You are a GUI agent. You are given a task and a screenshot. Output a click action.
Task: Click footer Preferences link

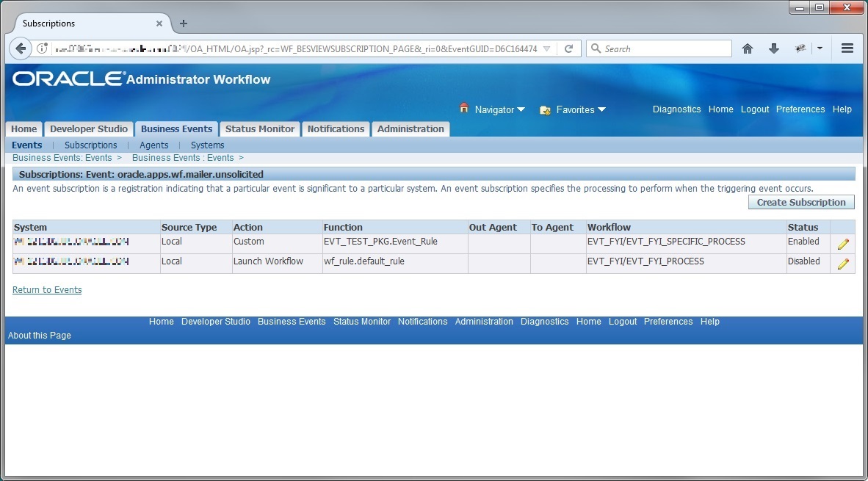coord(668,322)
